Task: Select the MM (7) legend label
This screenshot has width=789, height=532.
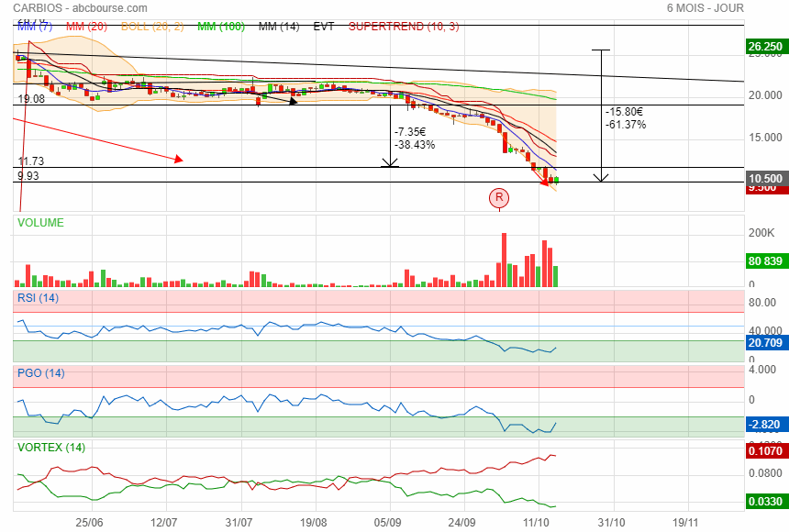Action: (35, 27)
